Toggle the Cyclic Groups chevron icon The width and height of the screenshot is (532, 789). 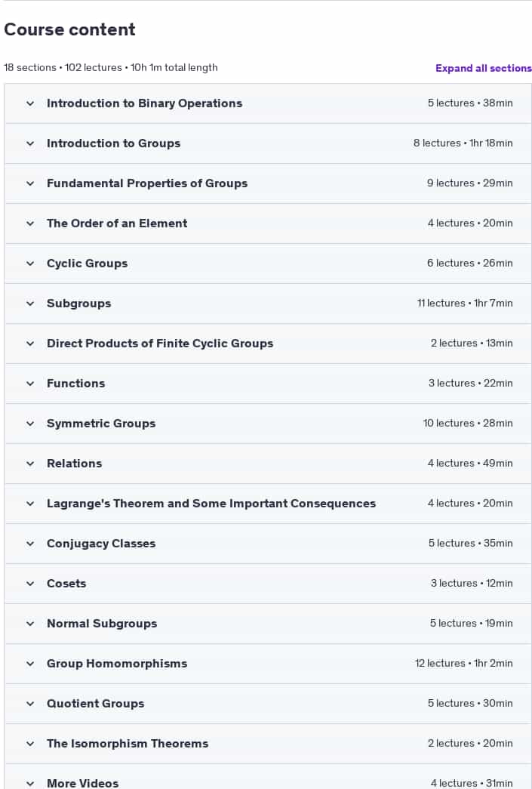[30, 264]
